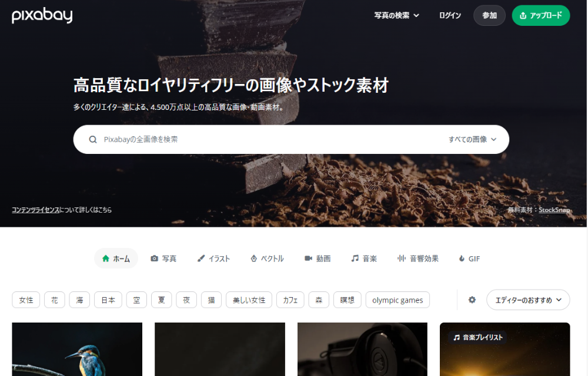
Task: Click the audio wave icon on the 音響効果 tab
Action: pyautogui.click(x=402, y=258)
